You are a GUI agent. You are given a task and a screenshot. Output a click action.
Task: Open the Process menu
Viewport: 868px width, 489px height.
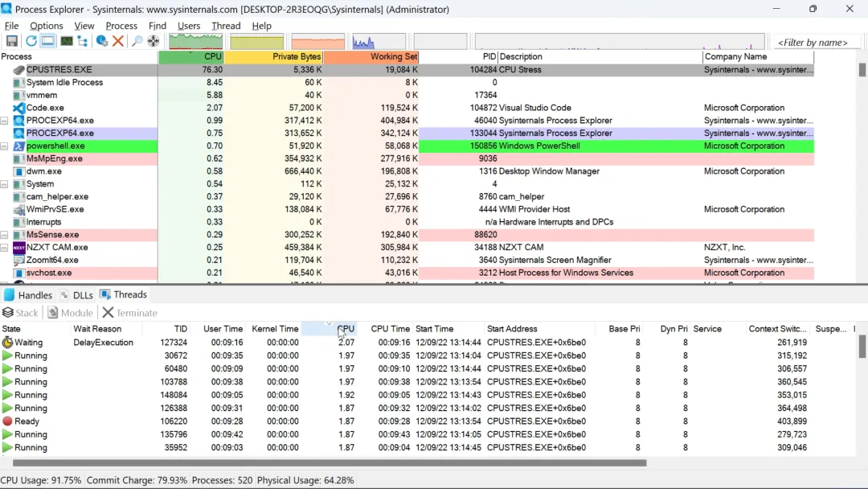tap(121, 26)
